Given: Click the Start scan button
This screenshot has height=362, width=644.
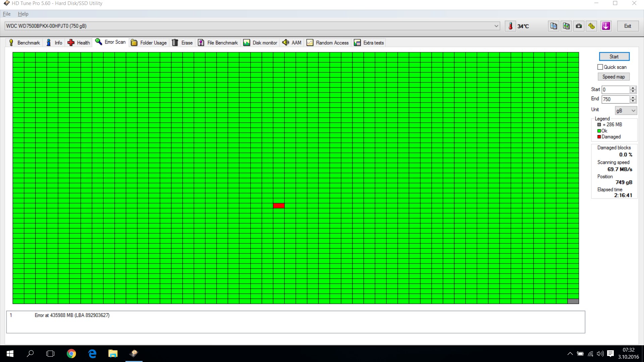Looking at the screenshot, I should click(x=614, y=57).
